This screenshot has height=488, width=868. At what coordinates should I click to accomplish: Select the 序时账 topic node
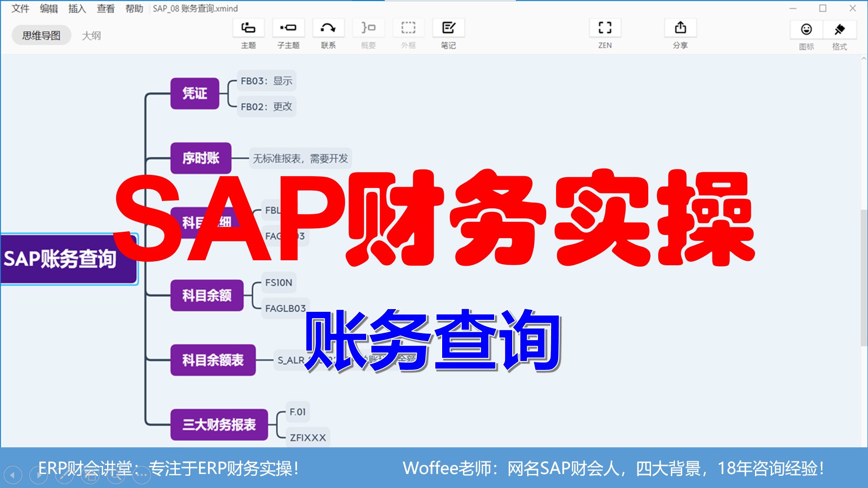click(201, 158)
